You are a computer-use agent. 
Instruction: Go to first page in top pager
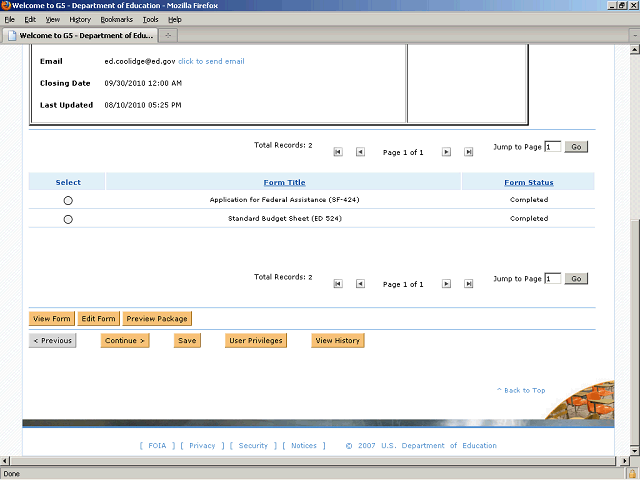[338, 152]
